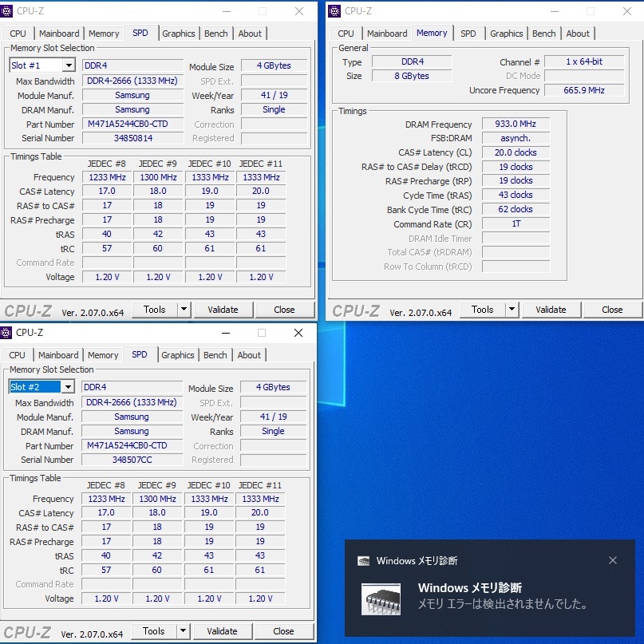Open Bench tab in Memory window
644x644 pixels.
[543, 34]
